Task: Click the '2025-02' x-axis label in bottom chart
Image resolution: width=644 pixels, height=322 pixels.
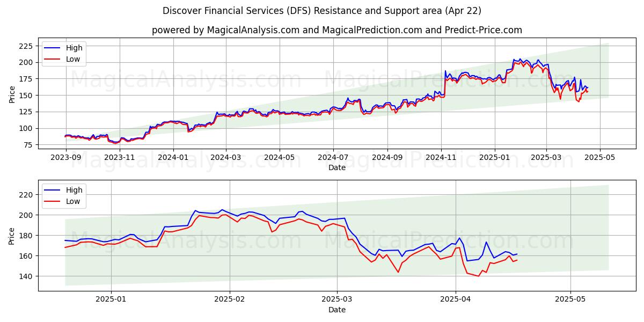Action: 230,301
